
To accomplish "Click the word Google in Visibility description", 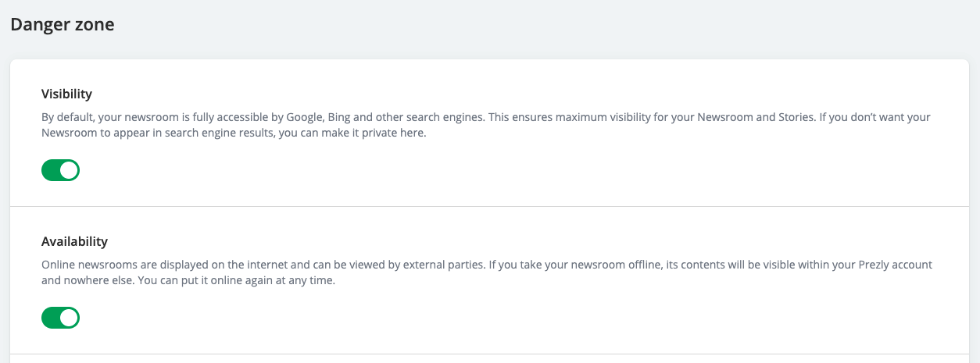I will pos(305,118).
